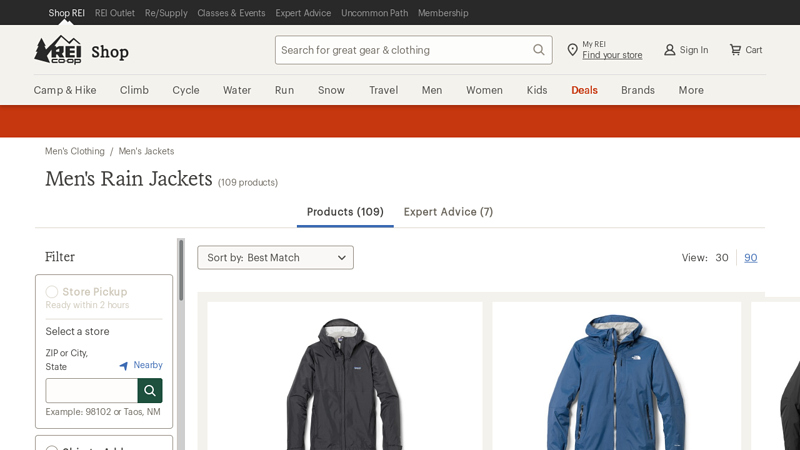This screenshot has height=450, width=800.
Task: Select the Store Pickup radio button
Action: coord(52,292)
